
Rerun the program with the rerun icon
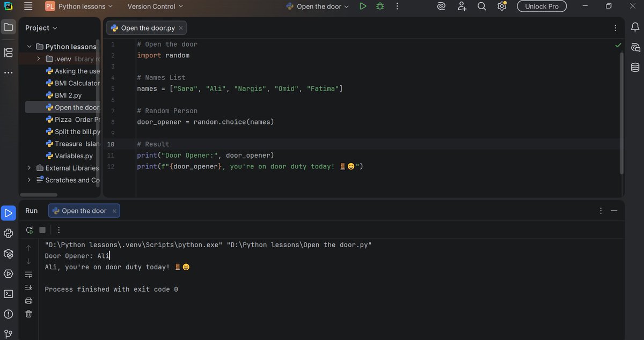(x=30, y=230)
